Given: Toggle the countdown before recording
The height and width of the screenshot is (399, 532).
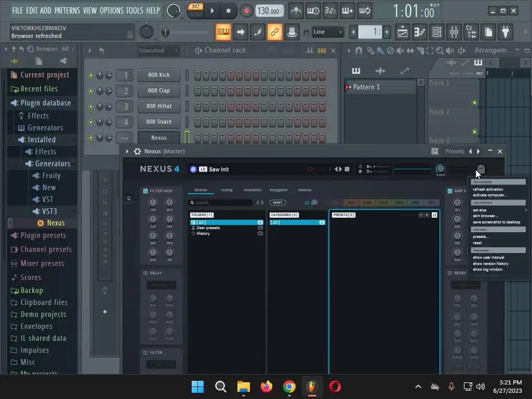Looking at the screenshot, I should coord(330,11).
